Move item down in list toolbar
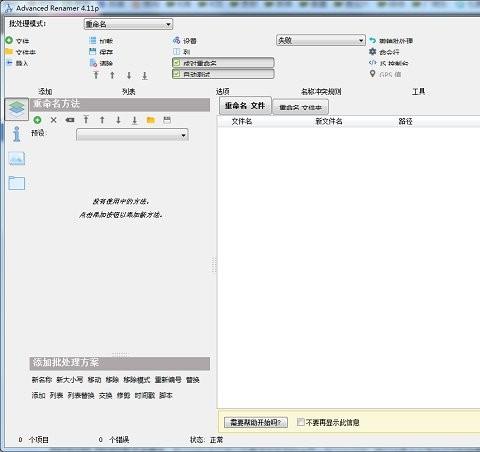 [129, 75]
